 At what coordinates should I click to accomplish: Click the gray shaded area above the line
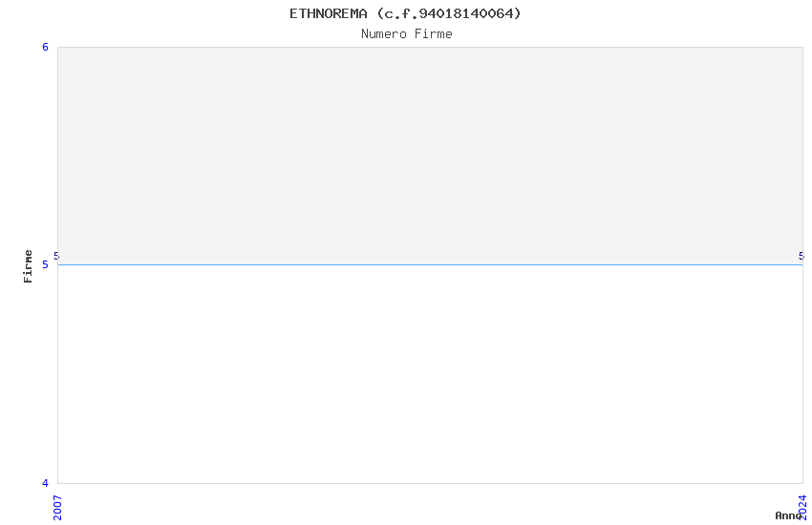(x=430, y=156)
